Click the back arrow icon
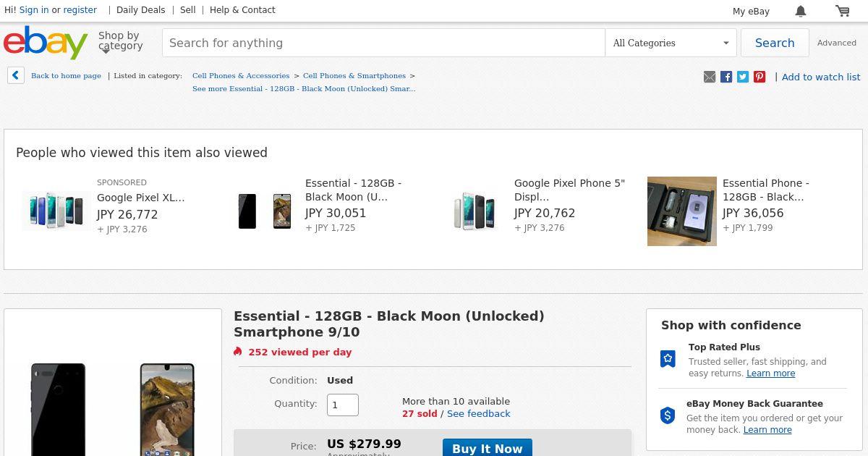 tap(16, 75)
